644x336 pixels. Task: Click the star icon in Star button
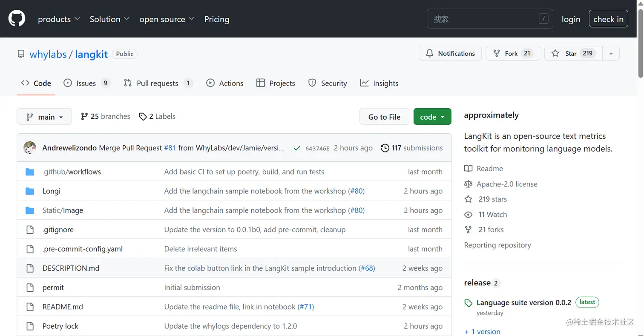pyautogui.click(x=555, y=53)
